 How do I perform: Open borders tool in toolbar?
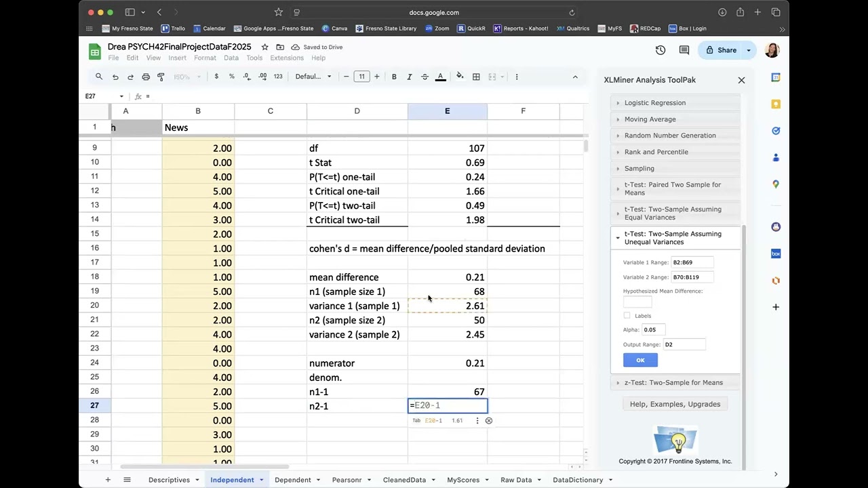476,77
